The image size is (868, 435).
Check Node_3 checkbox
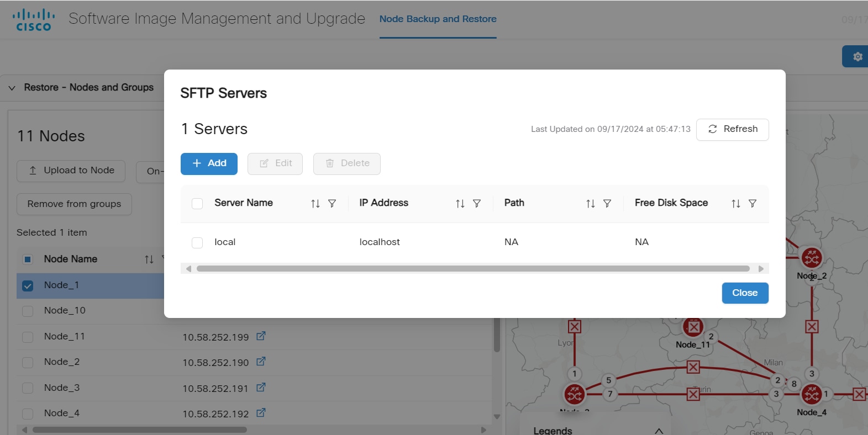[28, 388]
